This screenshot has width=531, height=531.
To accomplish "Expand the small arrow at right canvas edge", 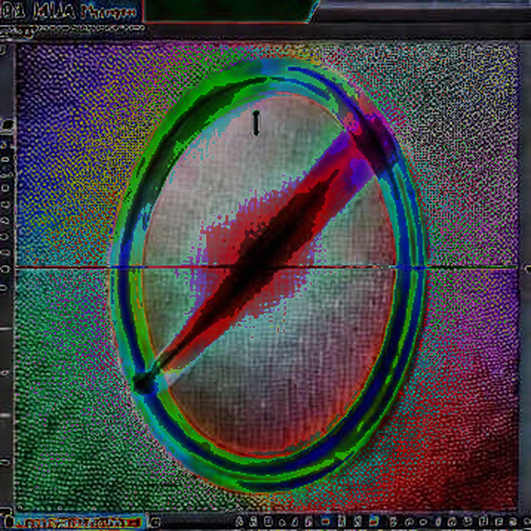I will [528, 268].
